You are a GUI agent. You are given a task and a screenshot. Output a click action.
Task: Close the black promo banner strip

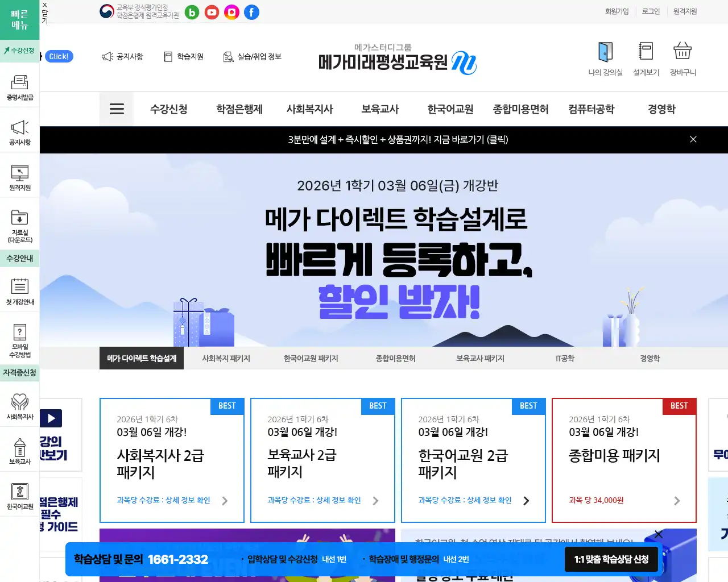[x=693, y=139]
